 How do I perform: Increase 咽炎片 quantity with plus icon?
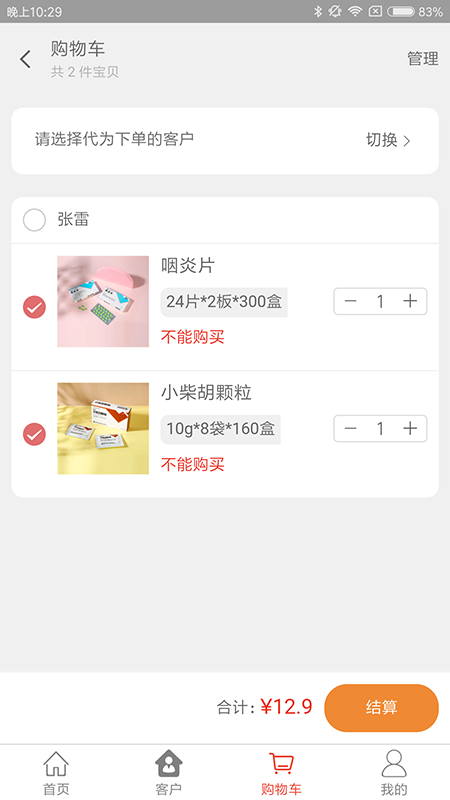tap(410, 301)
